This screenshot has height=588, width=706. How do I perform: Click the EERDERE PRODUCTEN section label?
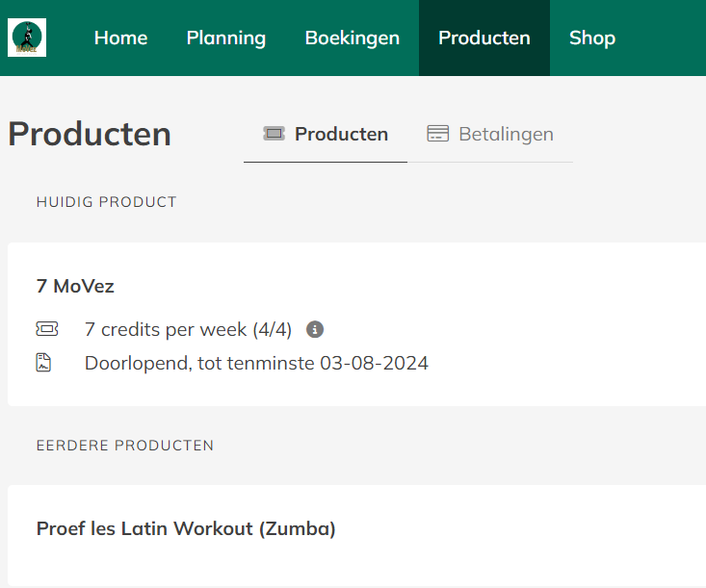[x=125, y=446]
